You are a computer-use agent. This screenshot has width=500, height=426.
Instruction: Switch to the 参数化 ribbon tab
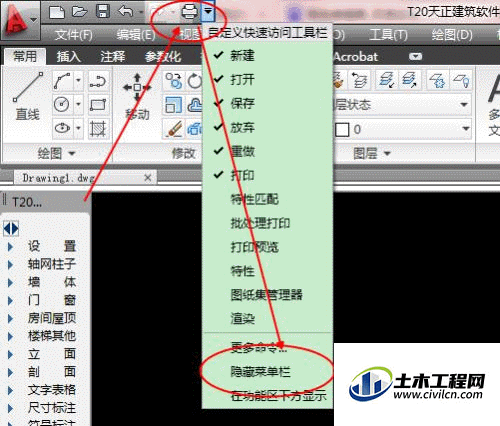point(163,57)
